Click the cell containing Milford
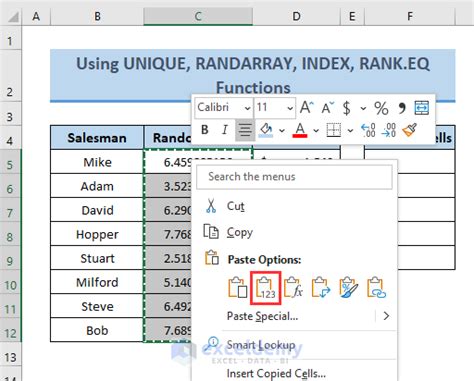The width and height of the screenshot is (474, 381). click(x=97, y=282)
